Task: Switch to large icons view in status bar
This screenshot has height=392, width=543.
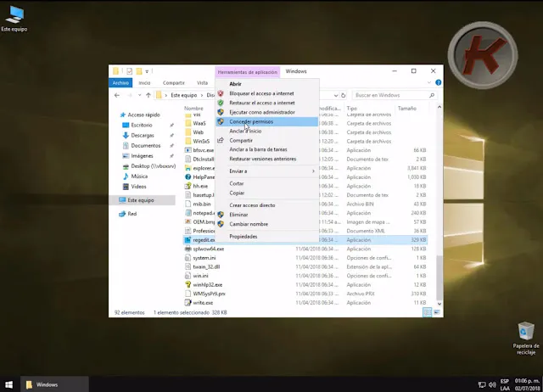Action: click(437, 312)
